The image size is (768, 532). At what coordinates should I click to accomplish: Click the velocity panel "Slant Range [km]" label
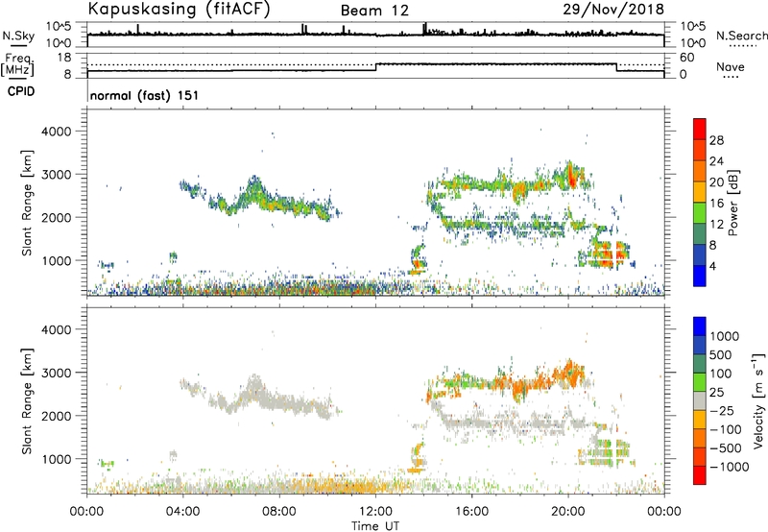[x=27, y=401]
